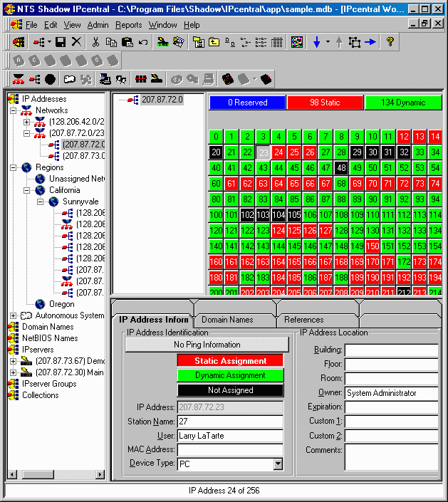The width and height of the screenshot is (448, 502).
Task: Select Oregon region in the tree
Action: click(x=61, y=304)
